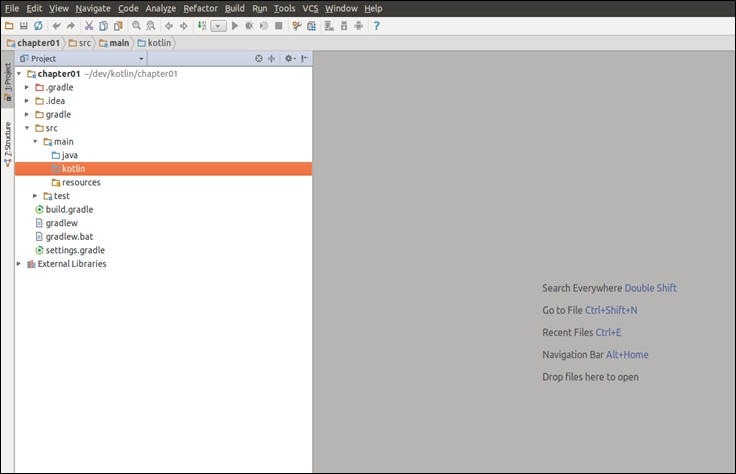
Task: Click the Android Device Monitor icon
Action: pos(359,26)
